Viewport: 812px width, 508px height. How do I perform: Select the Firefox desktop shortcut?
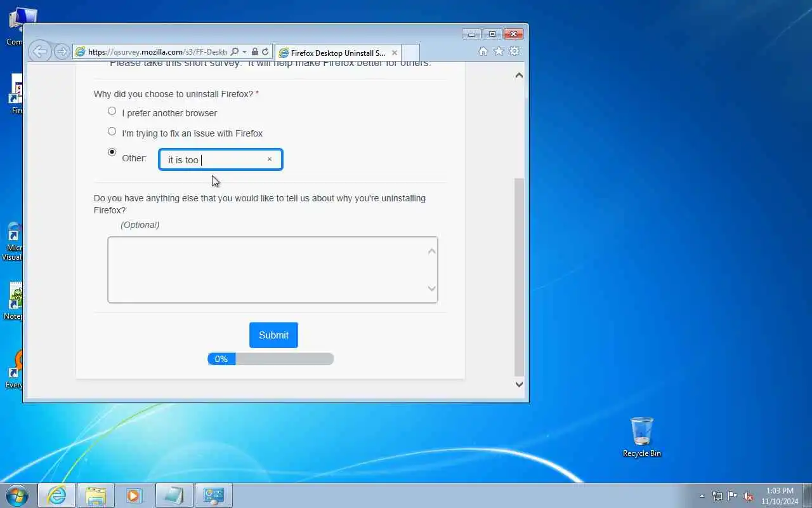[x=16, y=94]
